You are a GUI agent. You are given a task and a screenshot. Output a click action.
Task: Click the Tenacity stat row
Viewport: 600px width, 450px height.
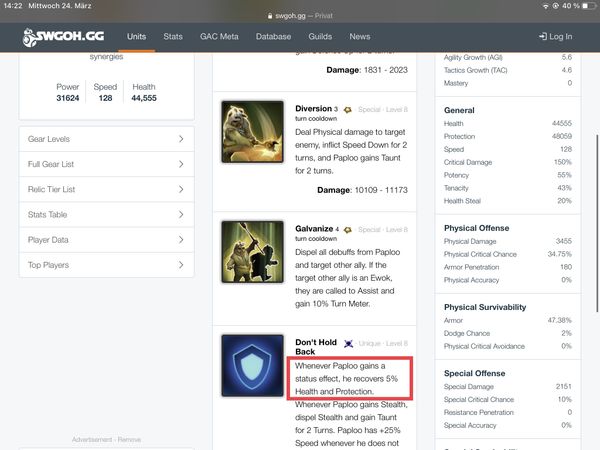click(x=508, y=188)
